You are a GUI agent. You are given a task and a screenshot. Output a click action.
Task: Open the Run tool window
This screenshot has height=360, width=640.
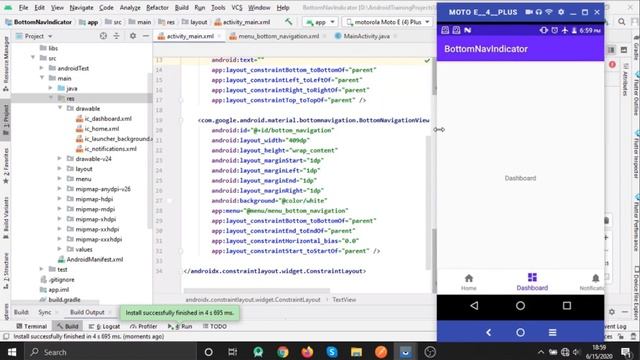[180, 326]
